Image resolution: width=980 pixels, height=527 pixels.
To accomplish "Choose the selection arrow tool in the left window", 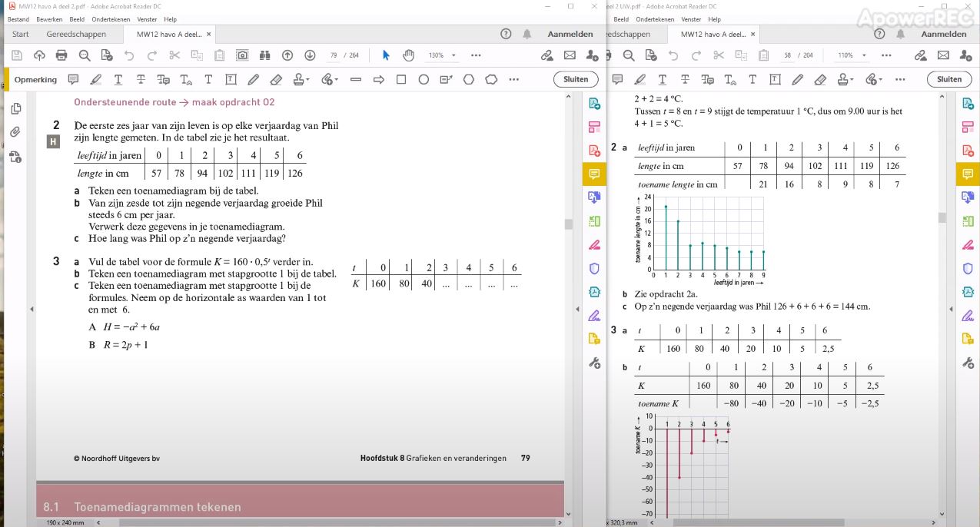I will tap(386, 55).
